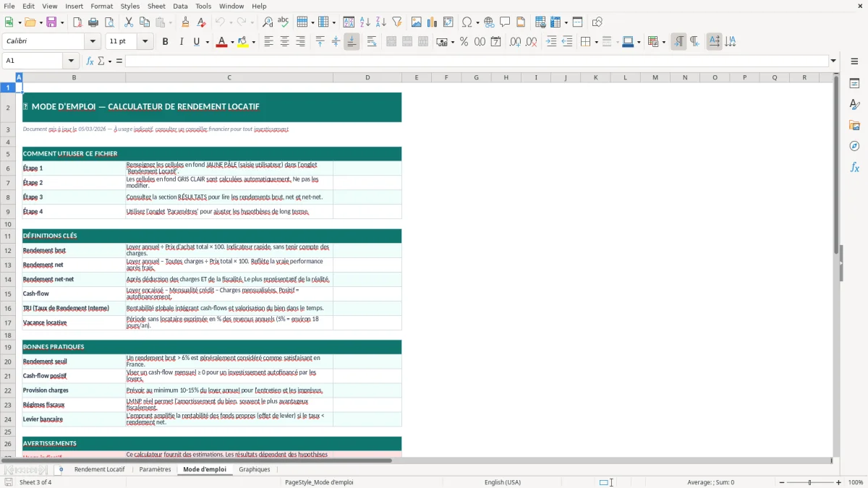Image resolution: width=868 pixels, height=488 pixels.
Task: Open the background color dropdown arrow
Action: coord(253,42)
